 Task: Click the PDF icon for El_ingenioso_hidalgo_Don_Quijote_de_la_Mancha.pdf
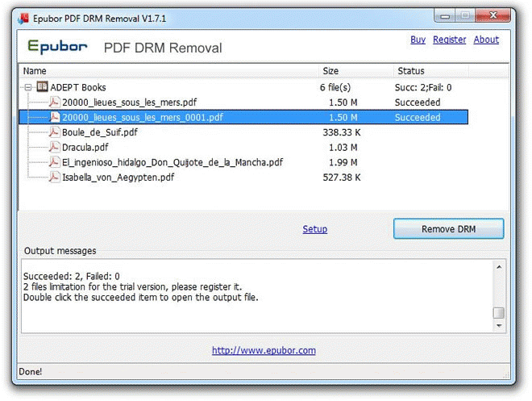(54, 162)
